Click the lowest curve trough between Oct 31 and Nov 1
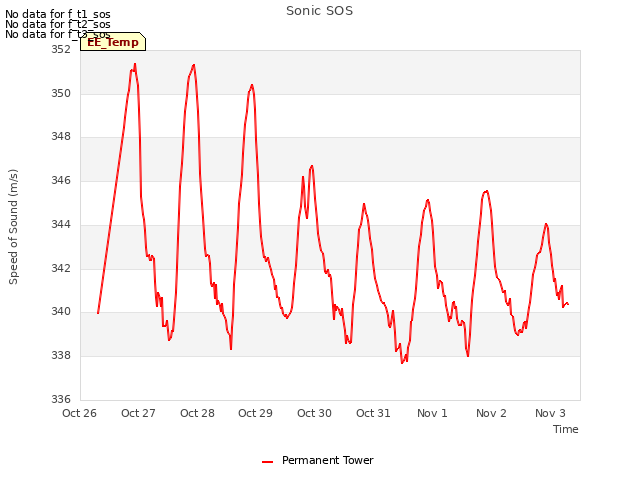Screen dimensions: 640x480 pyautogui.click(x=402, y=363)
